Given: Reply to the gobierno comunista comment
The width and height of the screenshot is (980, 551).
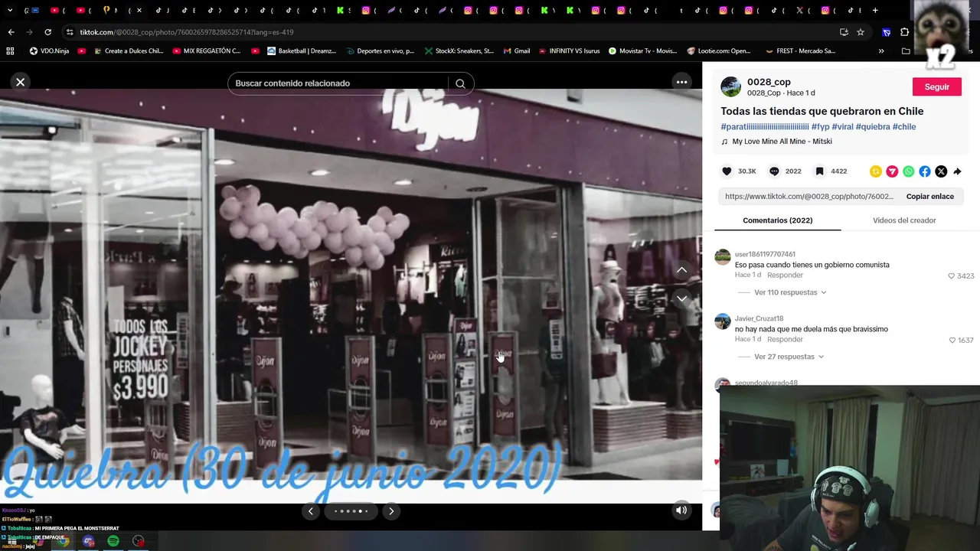Looking at the screenshot, I should point(785,275).
